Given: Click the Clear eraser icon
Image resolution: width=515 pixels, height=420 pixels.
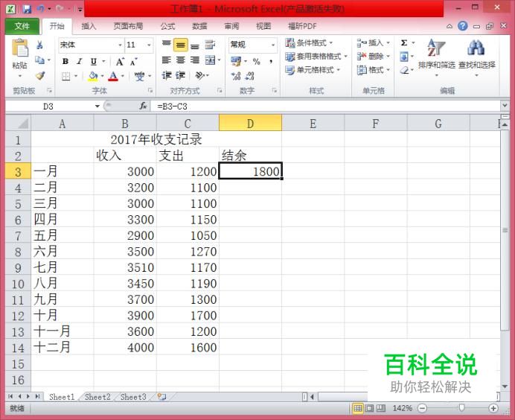Looking at the screenshot, I should click(404, 70).
